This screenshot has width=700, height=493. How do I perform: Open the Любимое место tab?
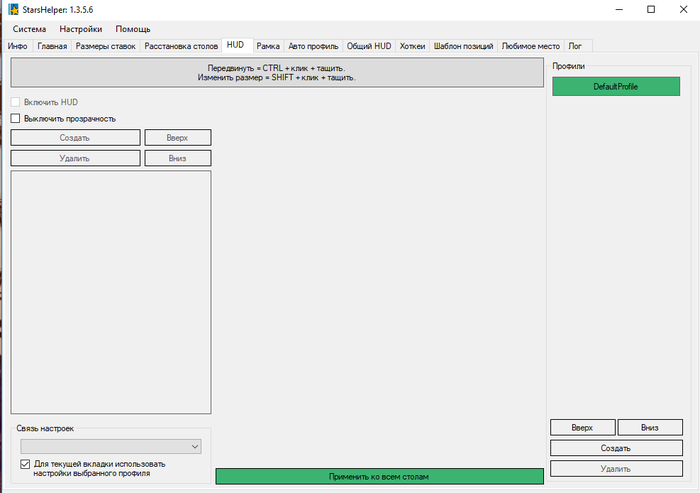pyautogui.click(x=530, y=46)
